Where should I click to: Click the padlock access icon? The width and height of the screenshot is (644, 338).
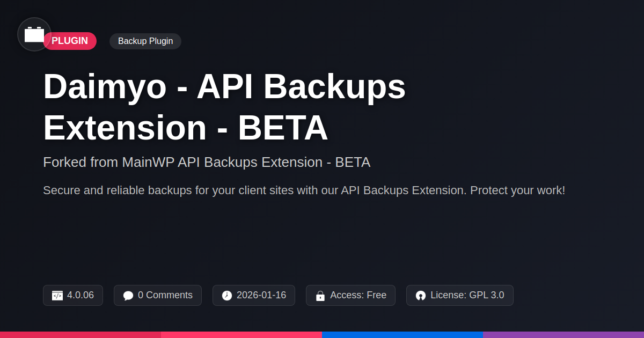(x=320, y=296)
